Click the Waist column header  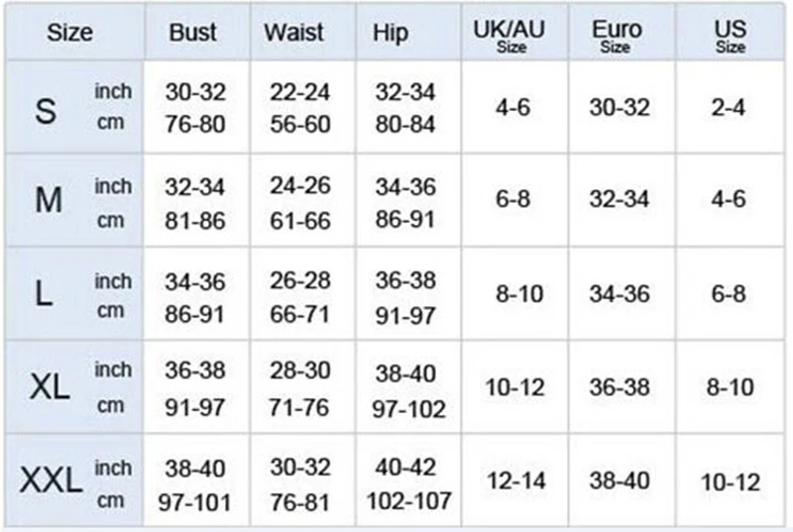pyautogui.click(x=293, y=33)
